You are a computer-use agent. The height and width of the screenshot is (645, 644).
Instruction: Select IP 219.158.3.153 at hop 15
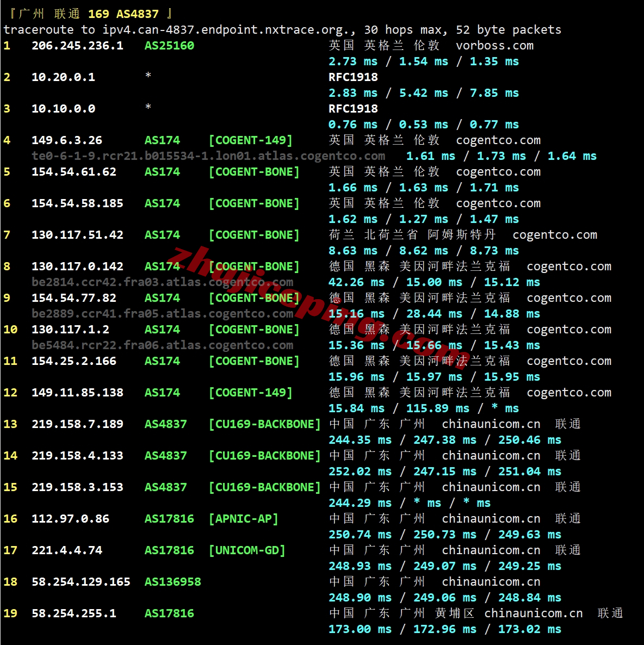click(77, 487)
